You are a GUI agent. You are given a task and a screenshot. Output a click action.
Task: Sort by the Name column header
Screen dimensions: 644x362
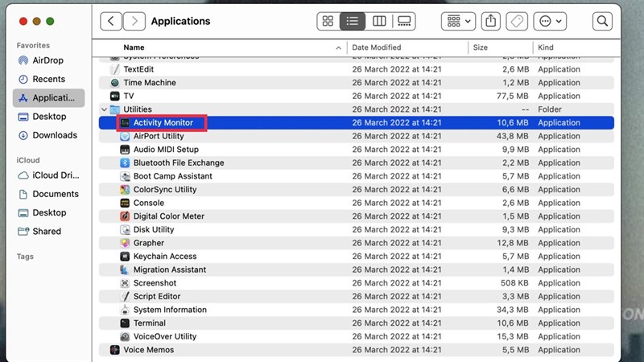(x=134, y=47)
